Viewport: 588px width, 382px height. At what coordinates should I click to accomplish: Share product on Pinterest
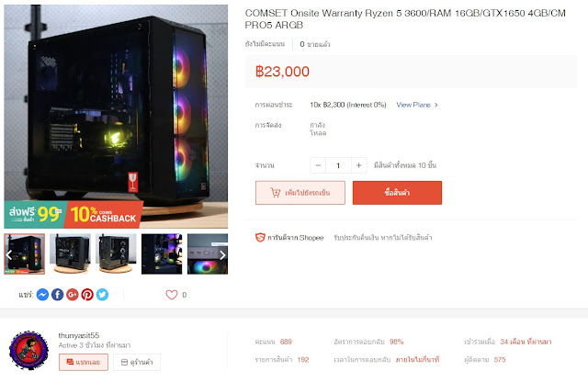point(87,295)
